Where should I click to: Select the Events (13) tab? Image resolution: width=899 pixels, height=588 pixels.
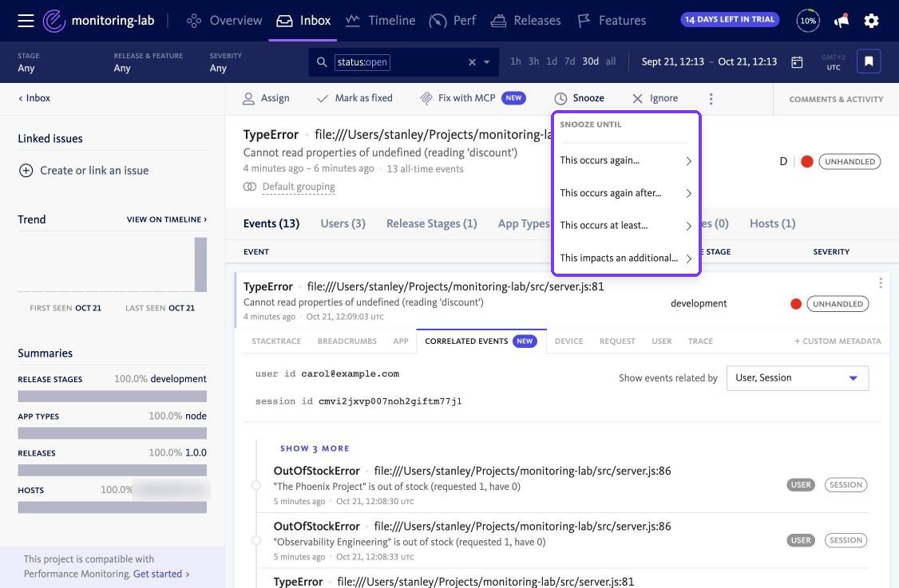(x=271, y=223)
